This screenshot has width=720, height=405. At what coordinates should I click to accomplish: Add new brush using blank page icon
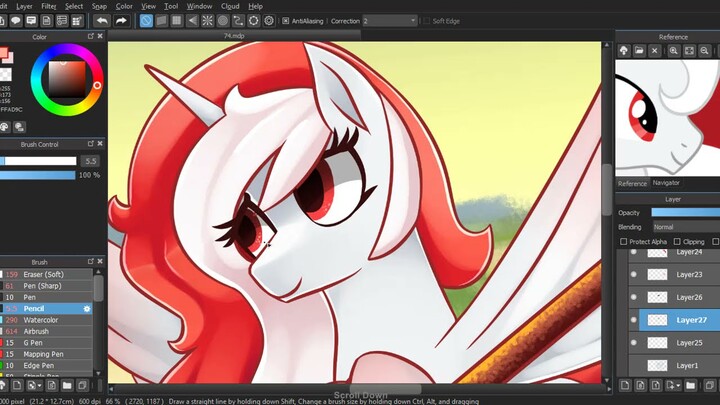tap(17, 385)
